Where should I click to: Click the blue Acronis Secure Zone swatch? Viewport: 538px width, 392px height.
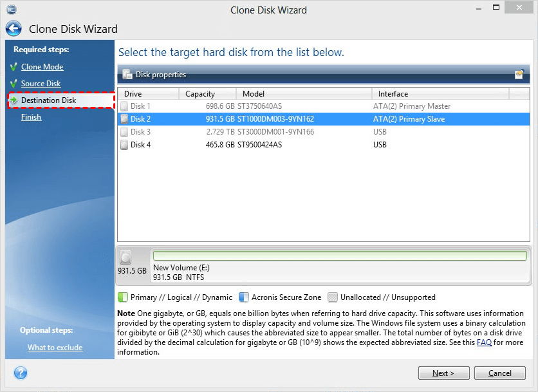pyautogui.click(x=244, y=297)
